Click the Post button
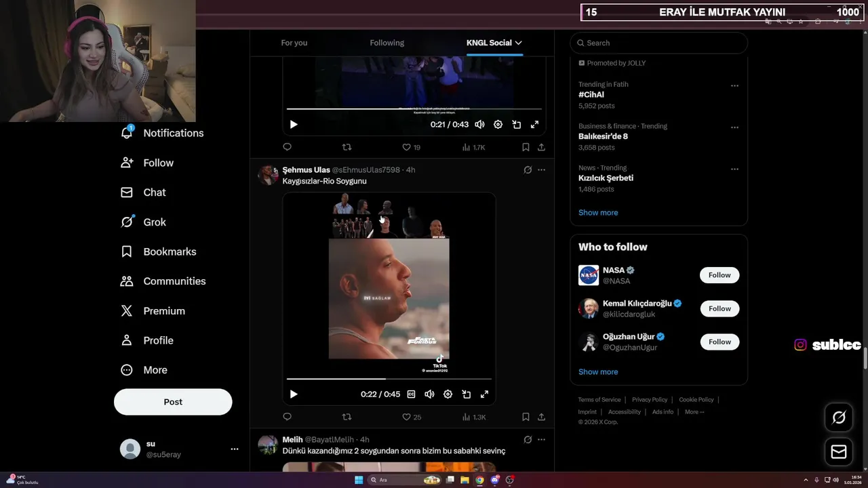This screenshot has width=868, height=488. [x=173, y=402]
